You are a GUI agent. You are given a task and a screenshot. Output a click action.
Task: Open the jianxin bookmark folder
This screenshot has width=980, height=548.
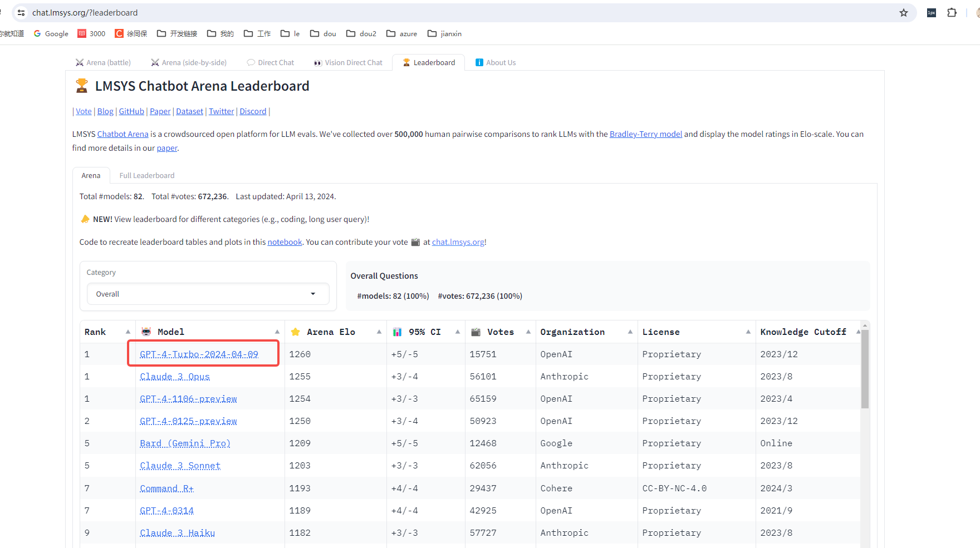[x=444, y=34]
